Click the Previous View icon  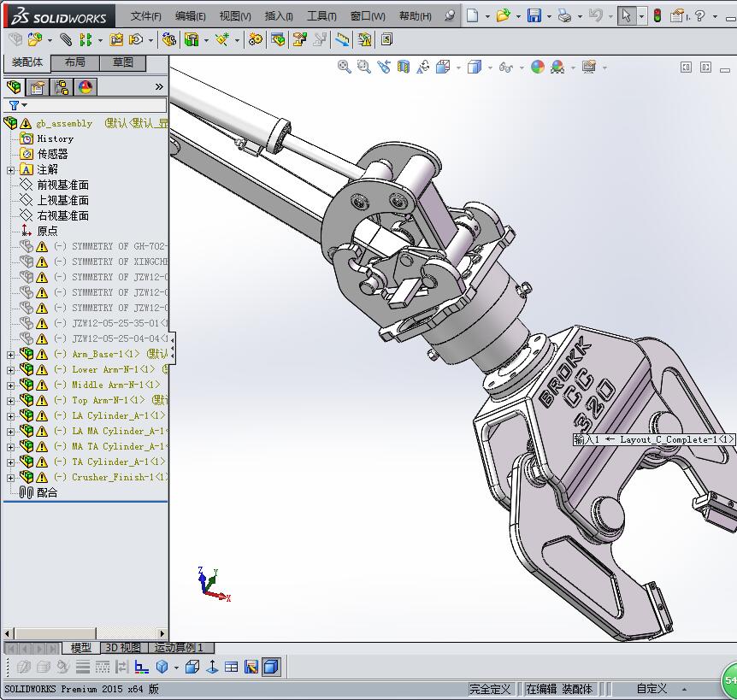tap(384, 67)
